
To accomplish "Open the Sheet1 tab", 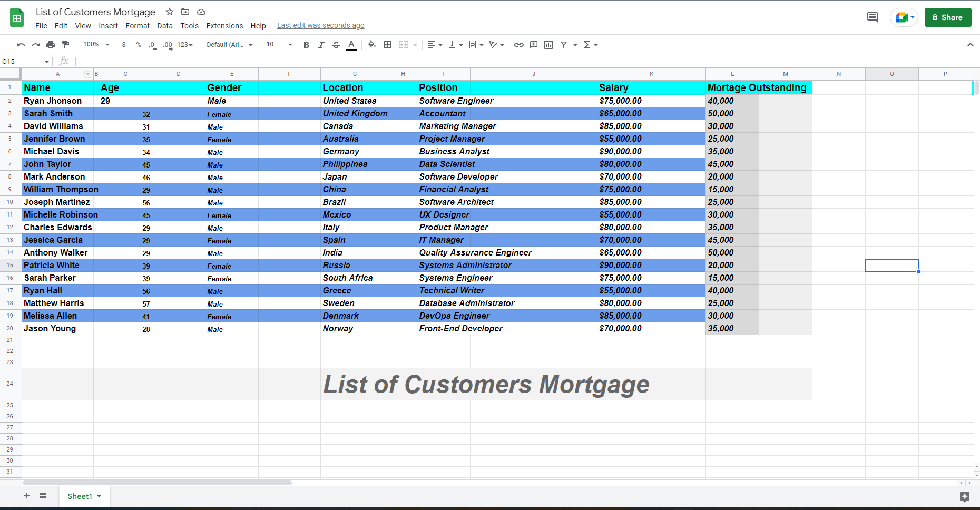I will (x=84, y=496).
